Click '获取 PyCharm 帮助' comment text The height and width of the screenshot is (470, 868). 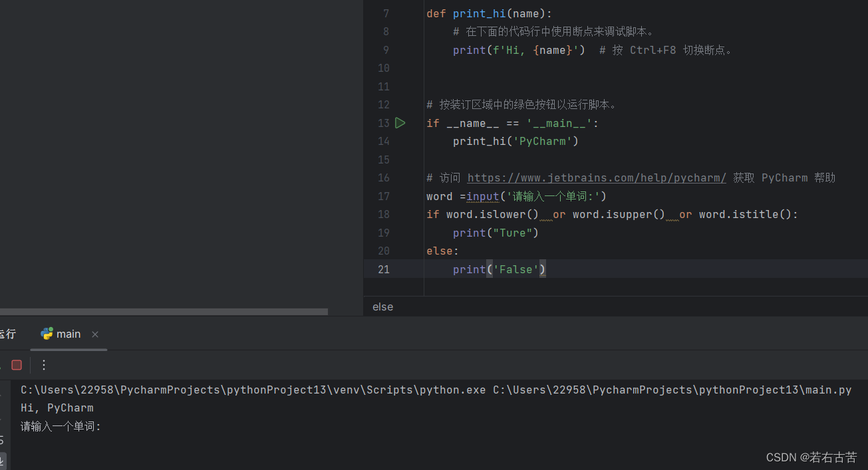(784, 178)
